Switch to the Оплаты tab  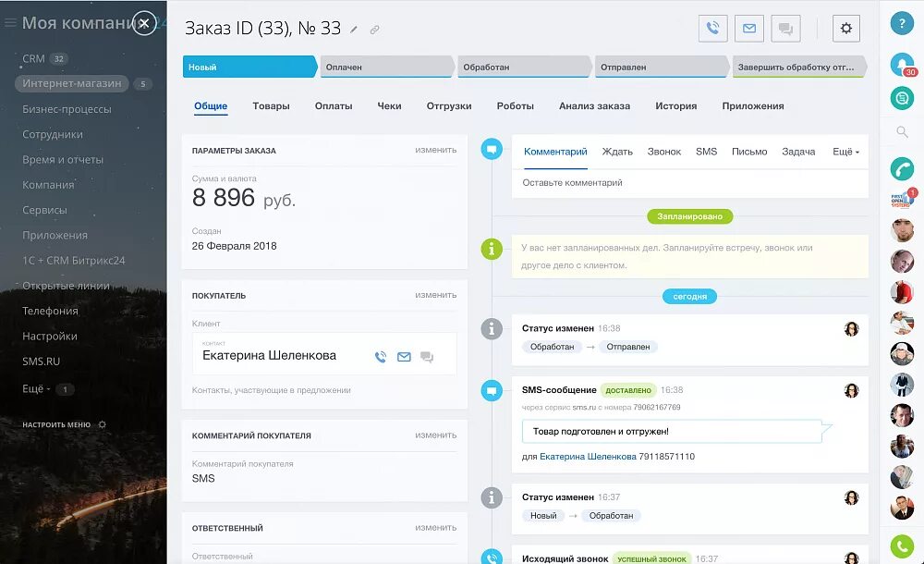tap(334, 106)
